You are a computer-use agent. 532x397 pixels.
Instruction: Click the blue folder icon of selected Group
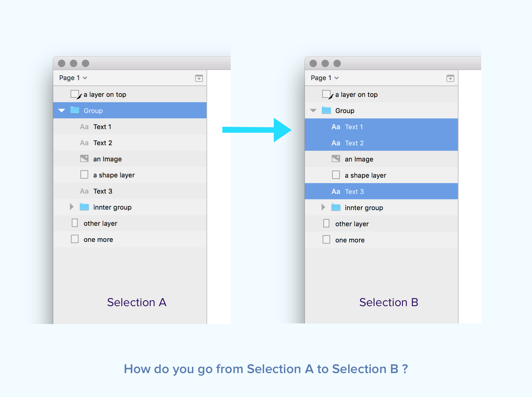pyautogui.click(x=75, y=110)
